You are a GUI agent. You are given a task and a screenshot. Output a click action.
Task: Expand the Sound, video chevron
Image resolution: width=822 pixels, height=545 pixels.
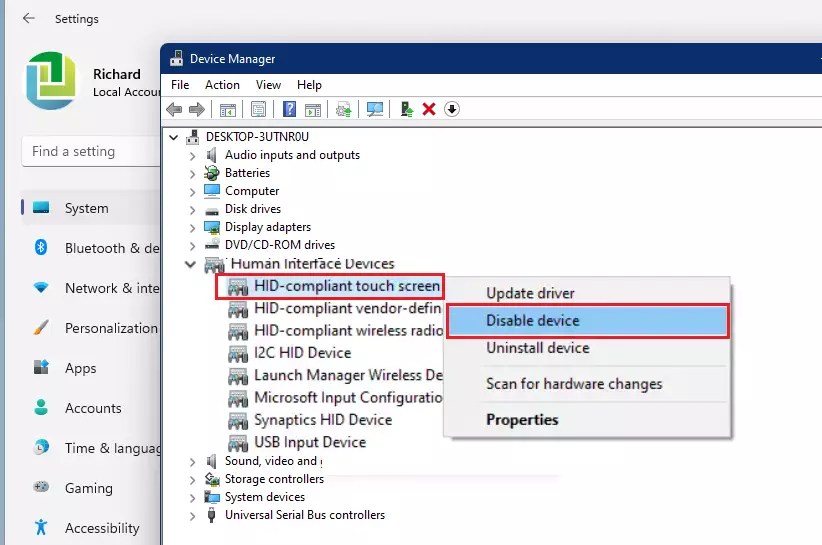pyautogui.click(x=192, y=462)
